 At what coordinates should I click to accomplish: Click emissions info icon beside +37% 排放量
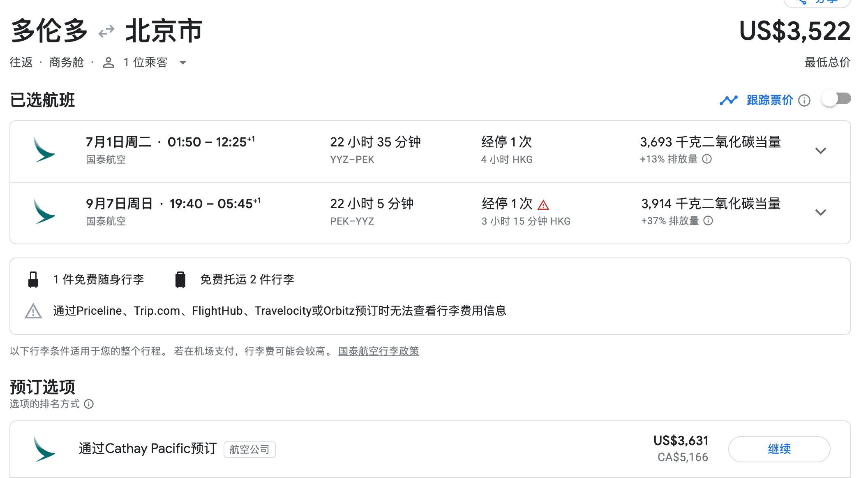click(x=708, y=220)
